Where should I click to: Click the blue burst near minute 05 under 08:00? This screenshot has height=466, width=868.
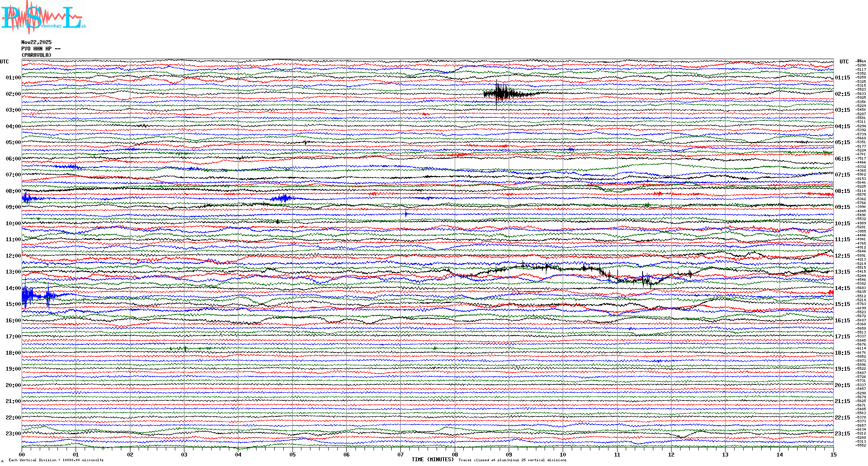click(x=283, y=198)
